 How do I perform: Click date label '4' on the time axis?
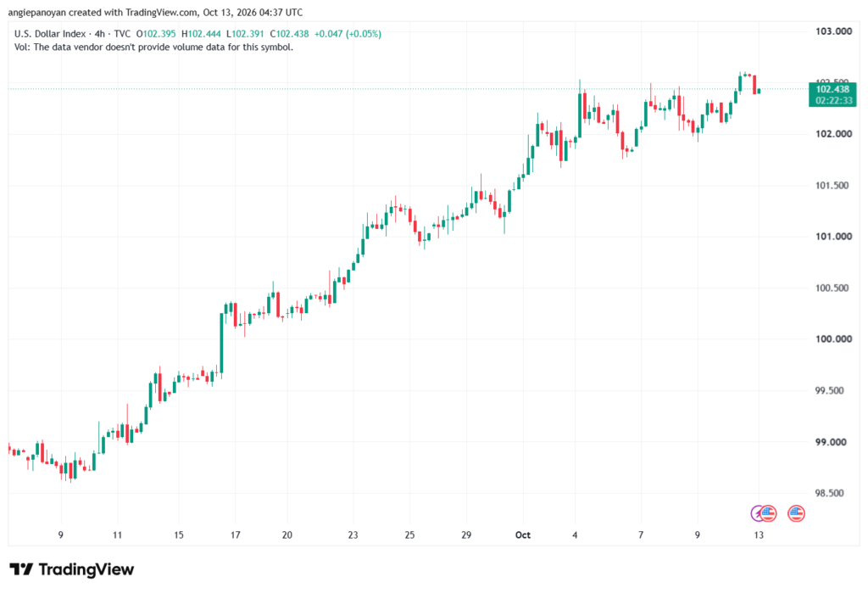575,534
